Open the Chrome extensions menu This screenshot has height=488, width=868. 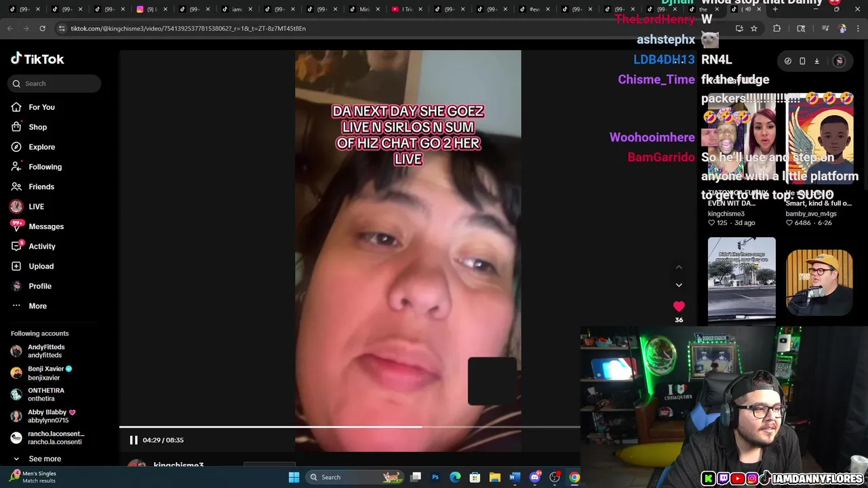pos(777,28)
